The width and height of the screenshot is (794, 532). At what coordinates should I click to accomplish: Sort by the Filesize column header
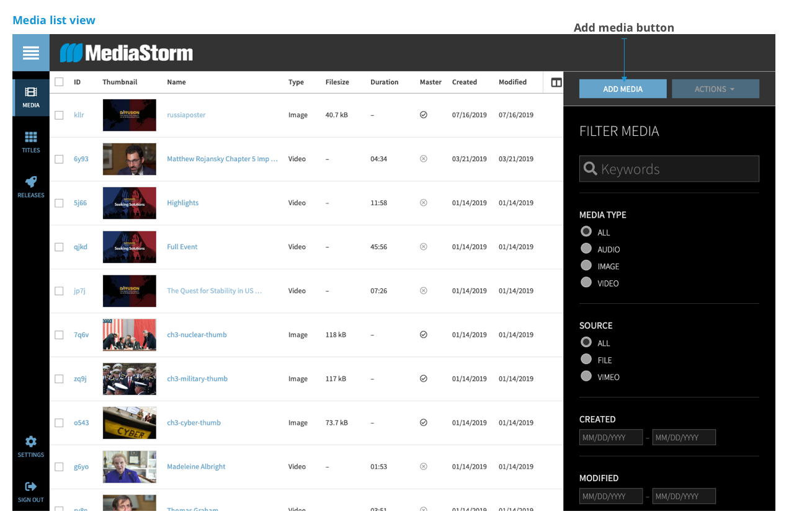coord(337,82)
